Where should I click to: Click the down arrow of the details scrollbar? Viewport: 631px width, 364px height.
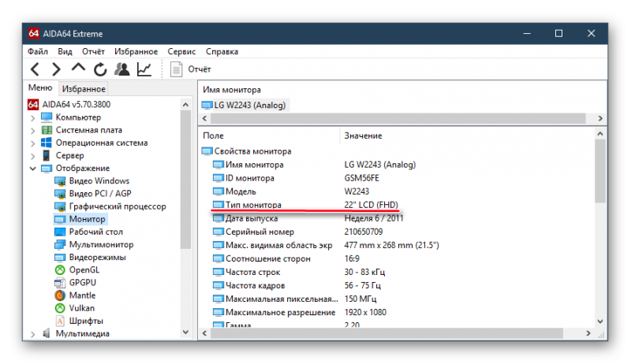tap(600, 321)
